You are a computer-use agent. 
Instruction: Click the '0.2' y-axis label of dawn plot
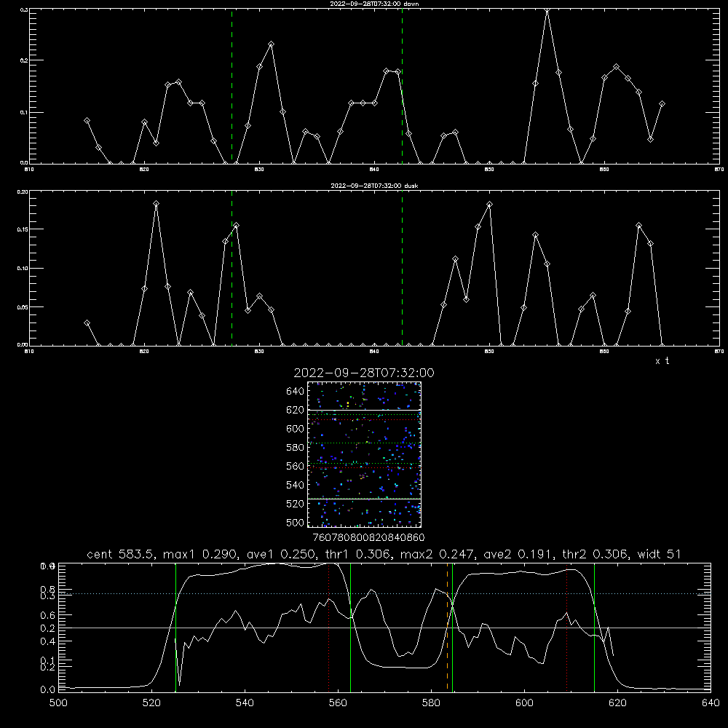(23, 60)
